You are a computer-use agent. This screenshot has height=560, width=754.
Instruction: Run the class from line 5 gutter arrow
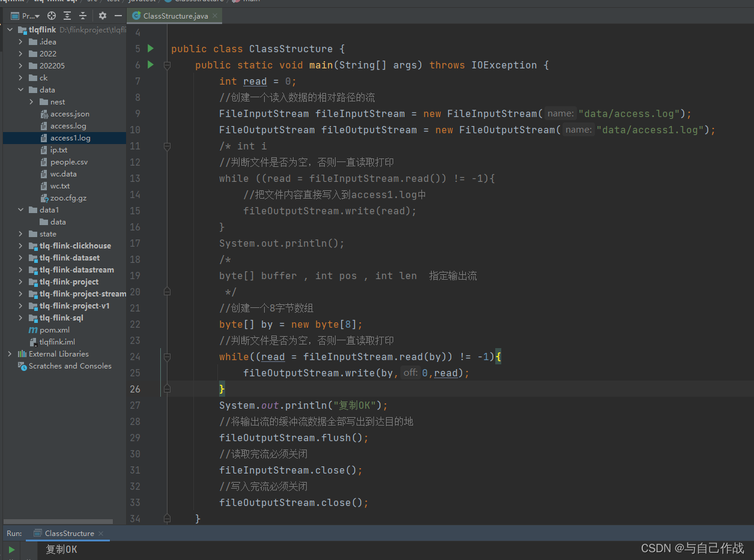pos(151,48)
